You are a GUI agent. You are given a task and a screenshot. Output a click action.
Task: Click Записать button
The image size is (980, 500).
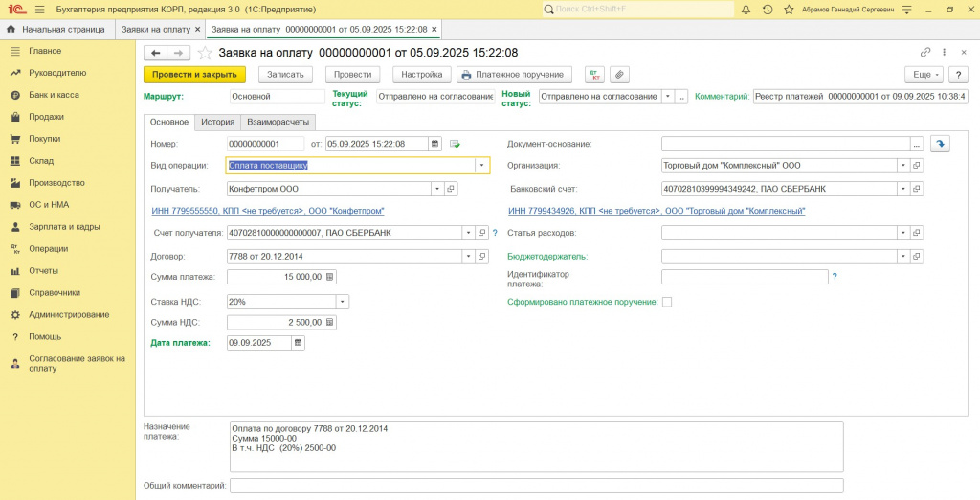click(x=285, y=75)
